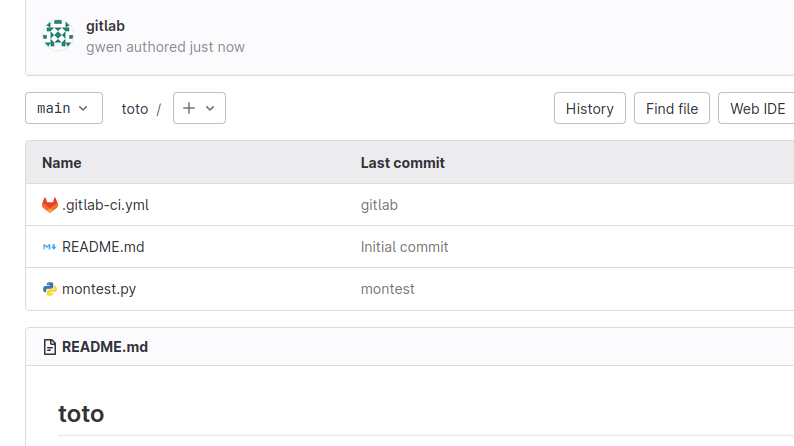Expand the chevron next to plus button
This screenshot has width=794, height=446.
pyautogui.click(x=210, y=108)
